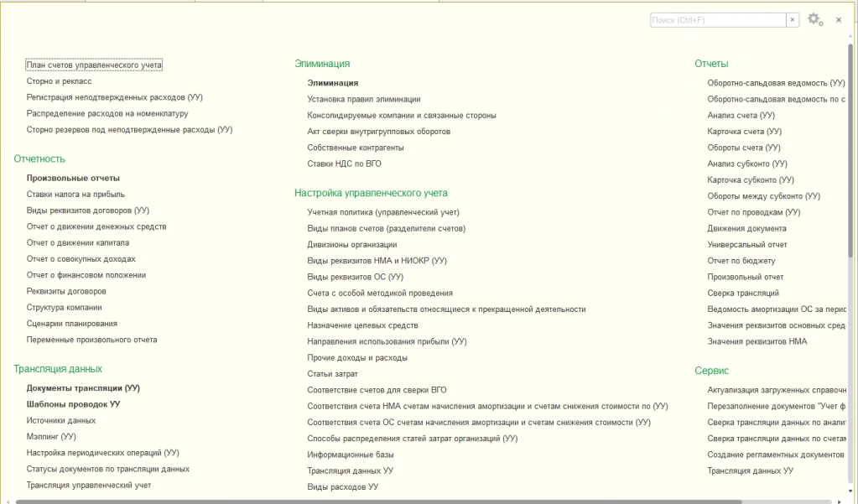Open Сторно резервов под неподтвержденные расходы (УУ)
Image resolution: width=858 pixels, height=504 pixels.
click(x=129, y=130)
